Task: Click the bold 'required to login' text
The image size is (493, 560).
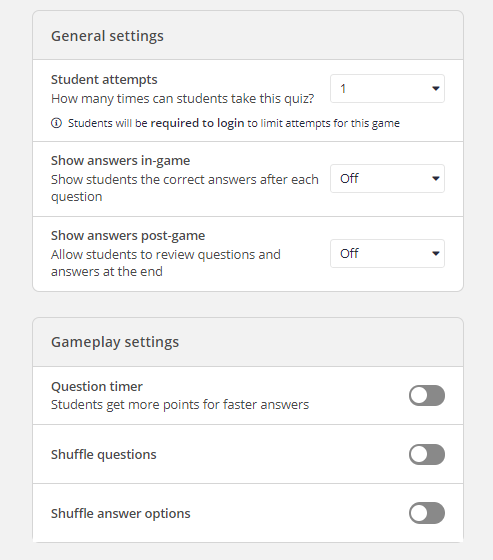Action: point(197,123)
